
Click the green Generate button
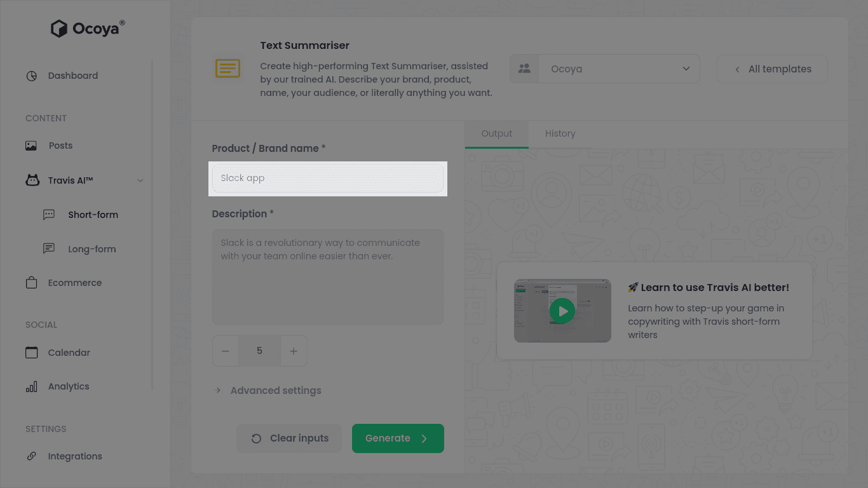click(398, 438)
